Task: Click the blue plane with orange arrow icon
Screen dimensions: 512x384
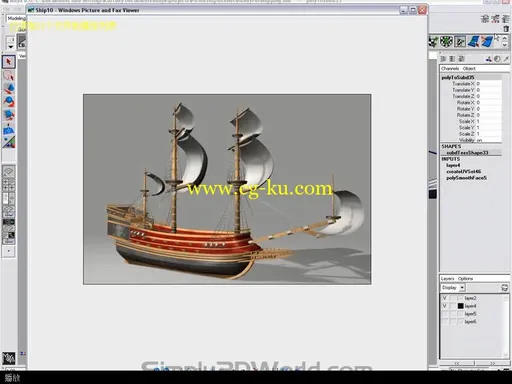Action: pos(487,42)
